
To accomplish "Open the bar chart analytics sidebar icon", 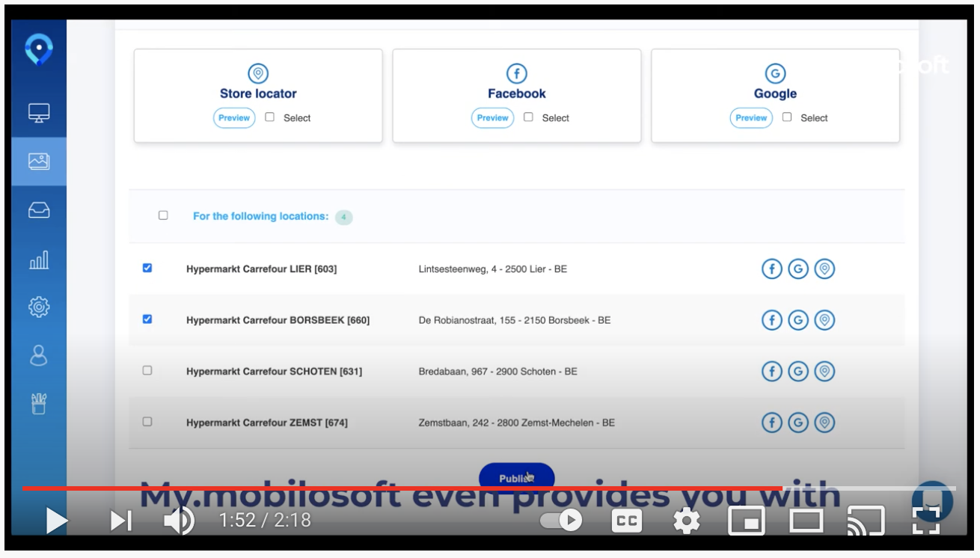I will point(39,260).
